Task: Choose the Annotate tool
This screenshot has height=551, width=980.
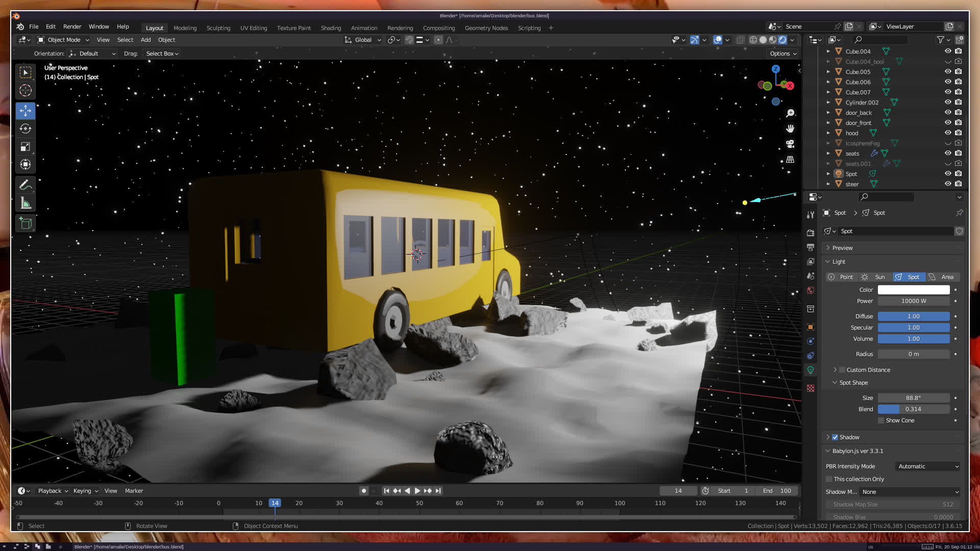Action: (26, 185)
